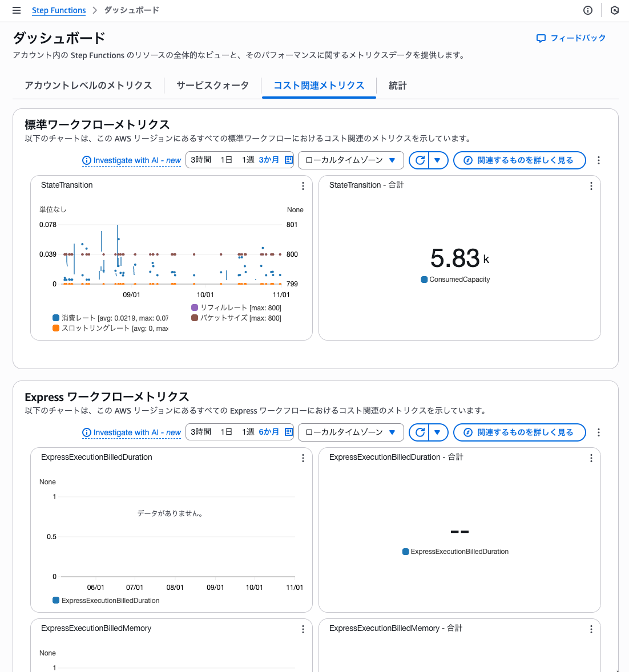The image size is (629, 672).
Task: Open options menu on ExpressExecutionBilledDuration chart
Action: 303,458
